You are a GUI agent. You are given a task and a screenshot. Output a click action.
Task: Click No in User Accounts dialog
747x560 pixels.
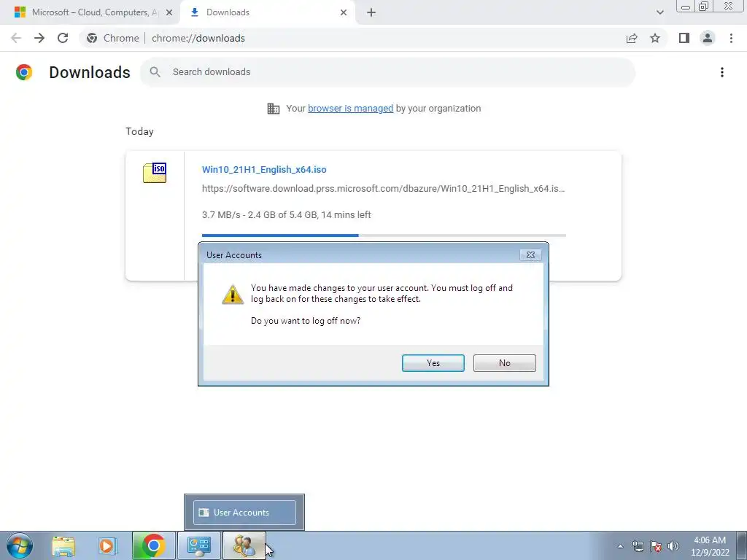505,363
